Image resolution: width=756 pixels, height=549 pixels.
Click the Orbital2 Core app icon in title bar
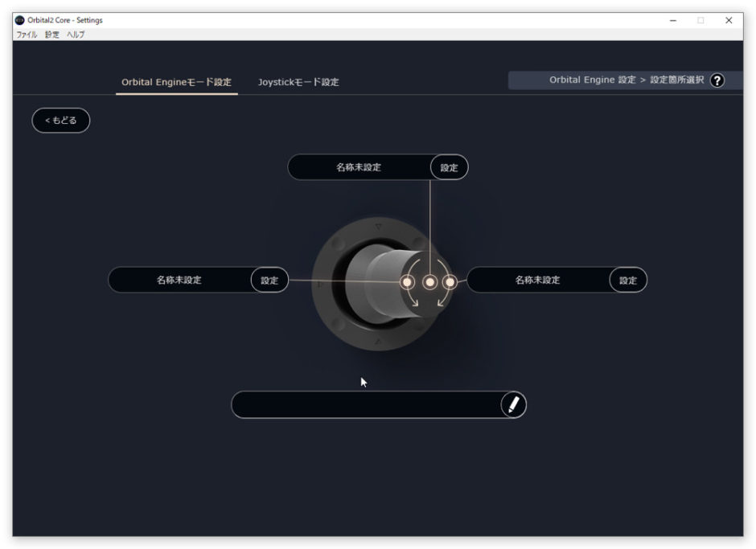coord(20,20)
